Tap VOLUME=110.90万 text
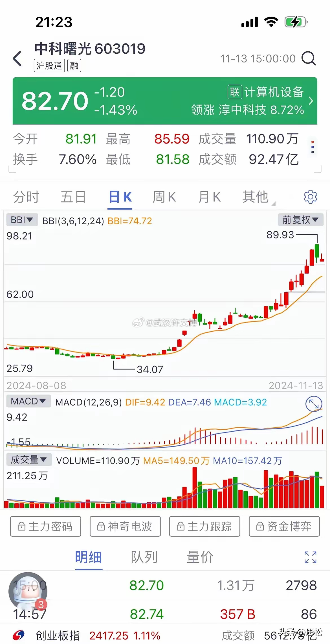Screen dimensions: 330x644 [x=98, y=461]
